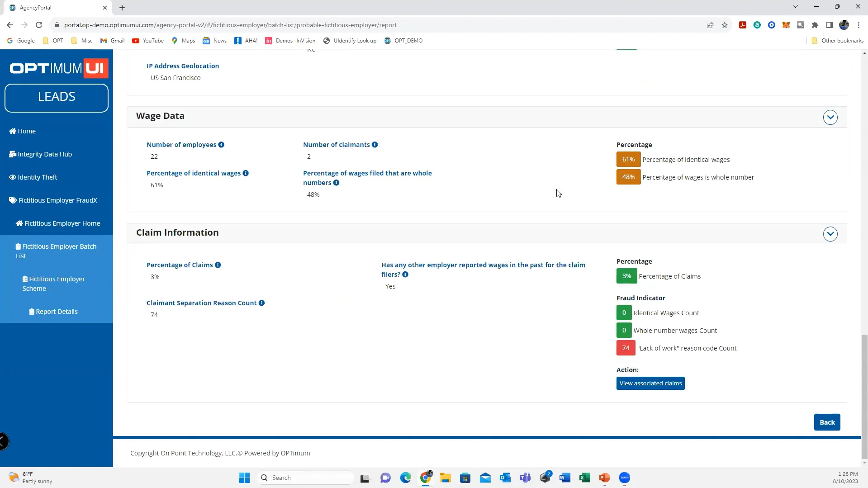The image size is (868, 488).
Task: Click info icon next to Percentage of Claims
Action: 218,265
